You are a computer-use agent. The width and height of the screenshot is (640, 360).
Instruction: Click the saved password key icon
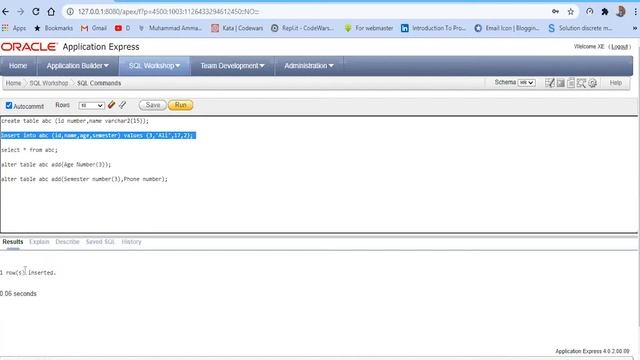point(555,12)
